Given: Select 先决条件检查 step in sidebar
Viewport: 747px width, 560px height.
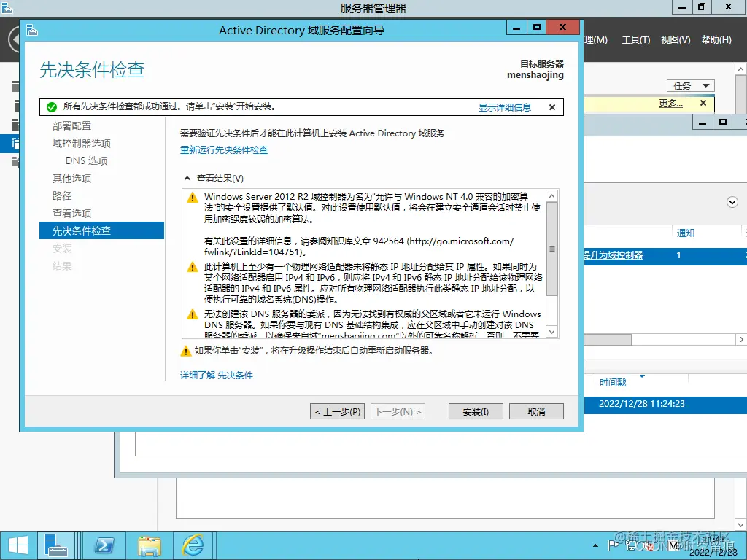Looking at the screenshot, I should click(101, 230).
